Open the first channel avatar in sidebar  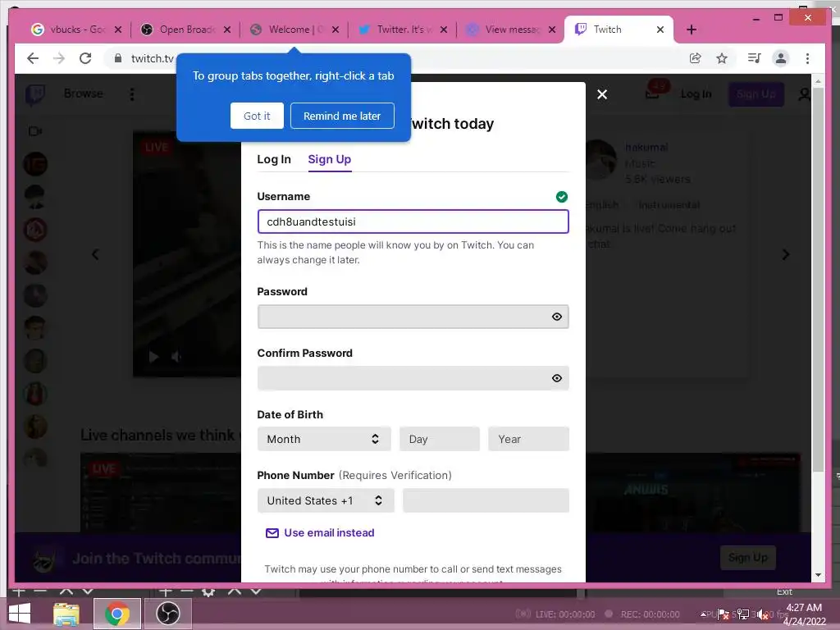(x=35, y=164)
